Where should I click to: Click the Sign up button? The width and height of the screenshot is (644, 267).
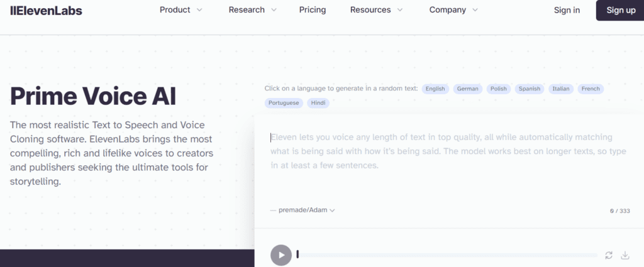(621, 10)
